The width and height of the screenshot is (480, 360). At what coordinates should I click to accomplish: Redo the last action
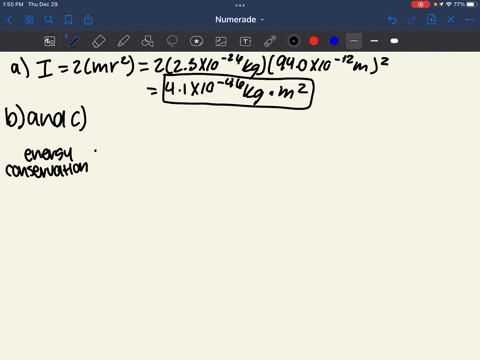point(412,20)
